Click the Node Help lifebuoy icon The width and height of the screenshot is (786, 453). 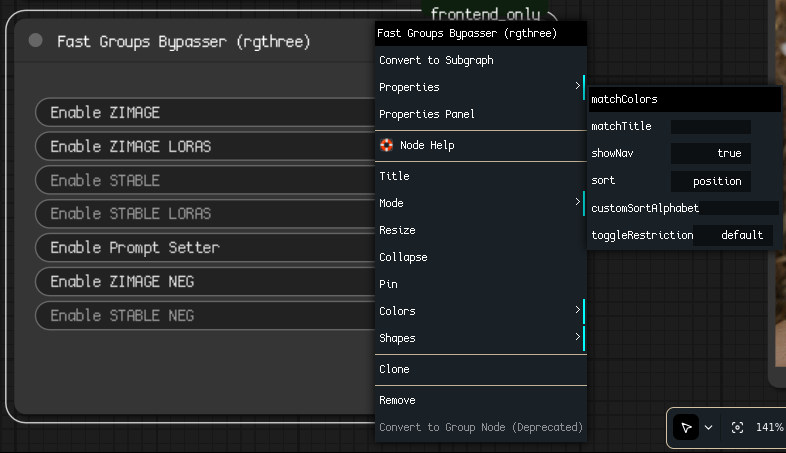click(x=387, y=145)
